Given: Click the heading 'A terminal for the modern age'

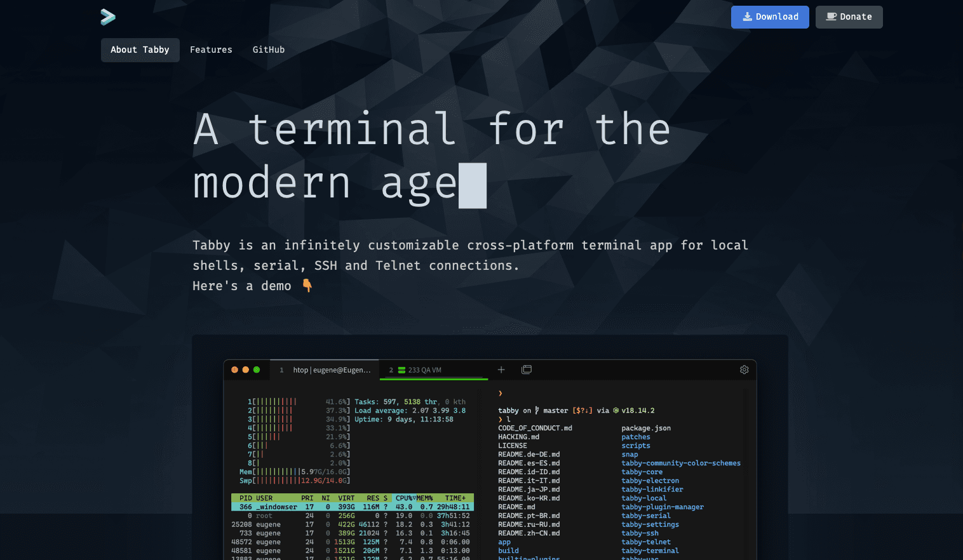Looking at the screenshot, I should (x=432, y=157).
